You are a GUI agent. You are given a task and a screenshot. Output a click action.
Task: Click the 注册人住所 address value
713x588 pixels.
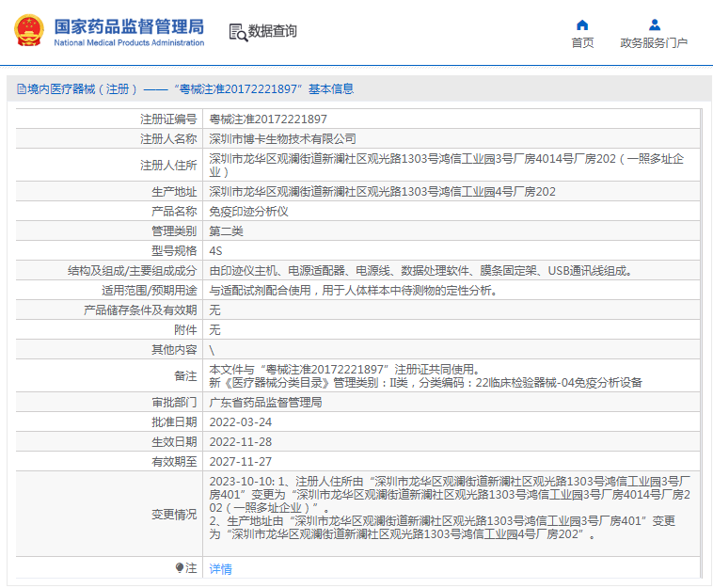point(447,165)
